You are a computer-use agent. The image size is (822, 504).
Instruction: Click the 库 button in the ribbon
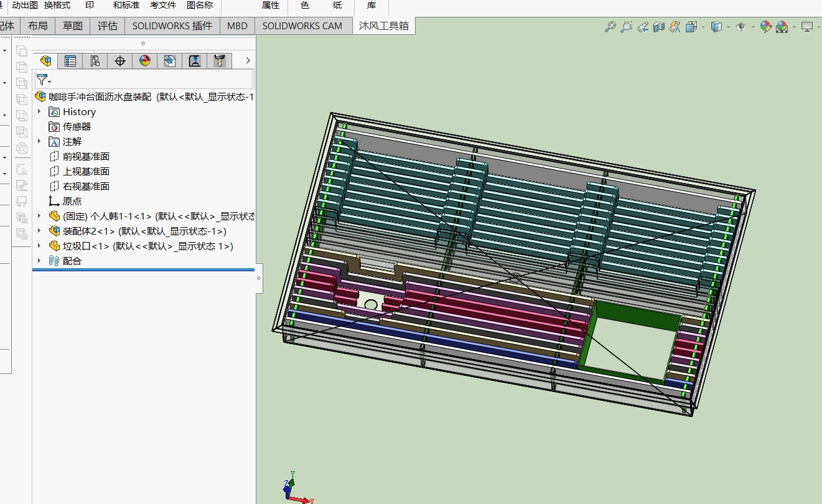point(371,6)
